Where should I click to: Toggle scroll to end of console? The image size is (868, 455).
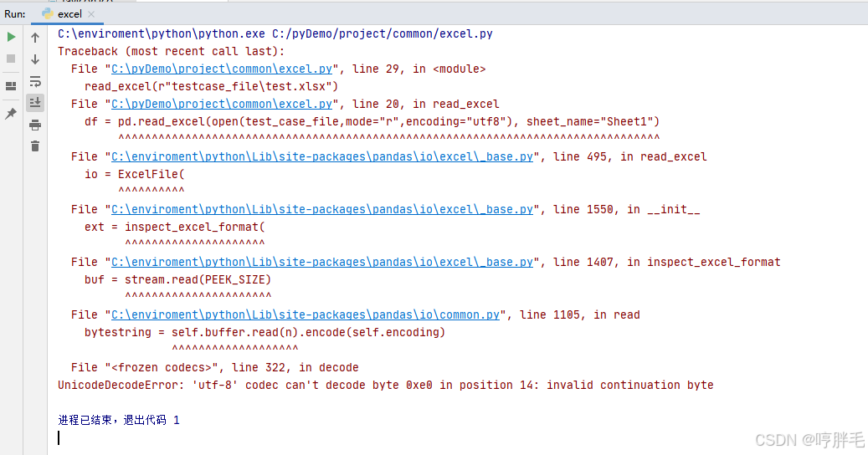click(x=35, y=102)
